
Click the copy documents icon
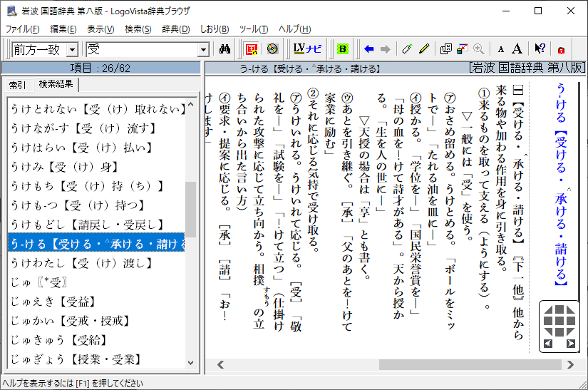coord(446,48)
